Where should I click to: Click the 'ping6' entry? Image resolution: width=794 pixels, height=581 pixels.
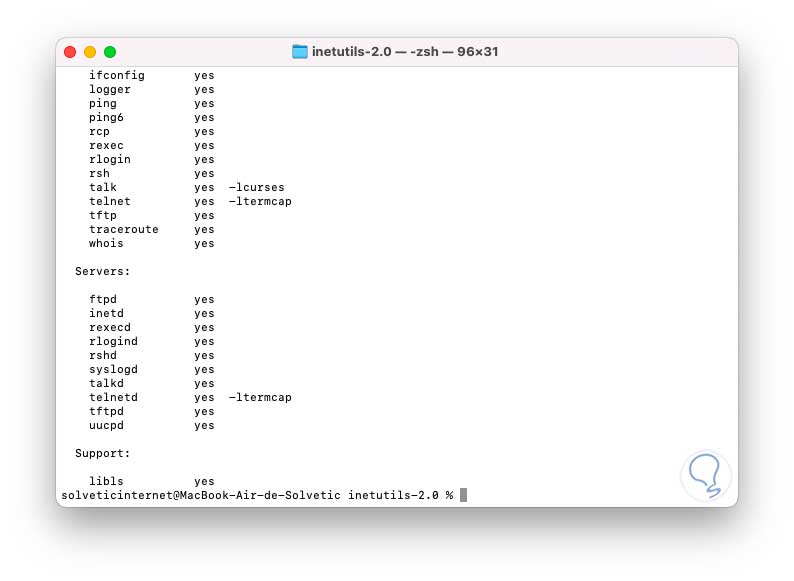(x=106, y=118)
